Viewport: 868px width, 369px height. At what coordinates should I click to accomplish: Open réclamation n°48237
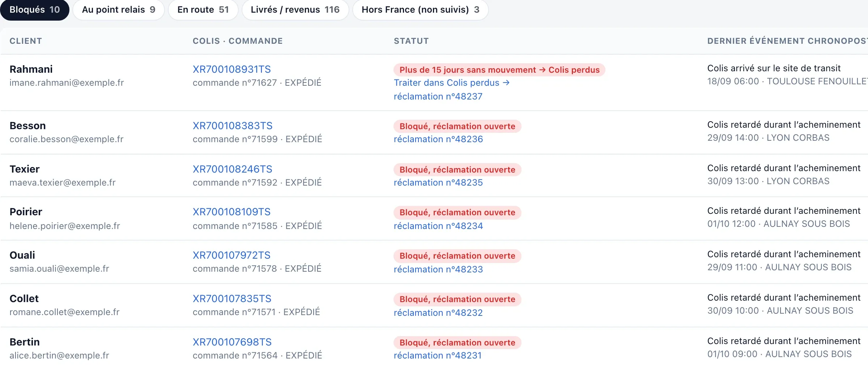[438, 97]
